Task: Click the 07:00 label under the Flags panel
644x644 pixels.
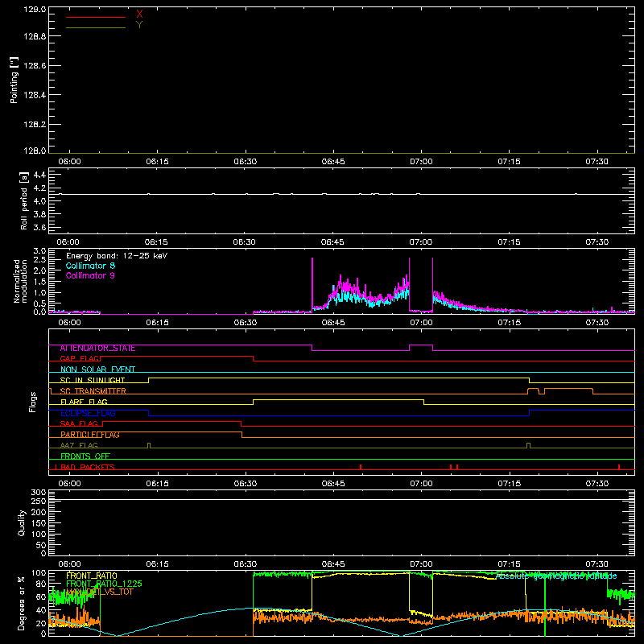Action: click(421, 484)
